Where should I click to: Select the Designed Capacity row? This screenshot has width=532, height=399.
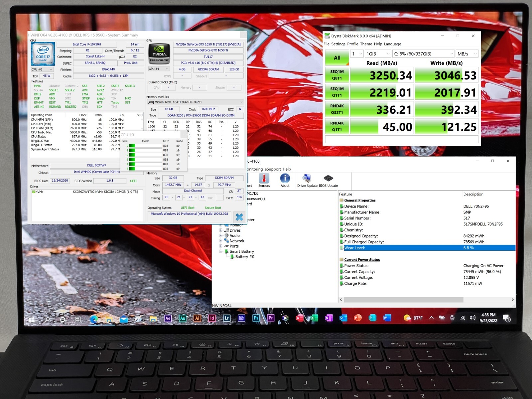pos(427,236)
